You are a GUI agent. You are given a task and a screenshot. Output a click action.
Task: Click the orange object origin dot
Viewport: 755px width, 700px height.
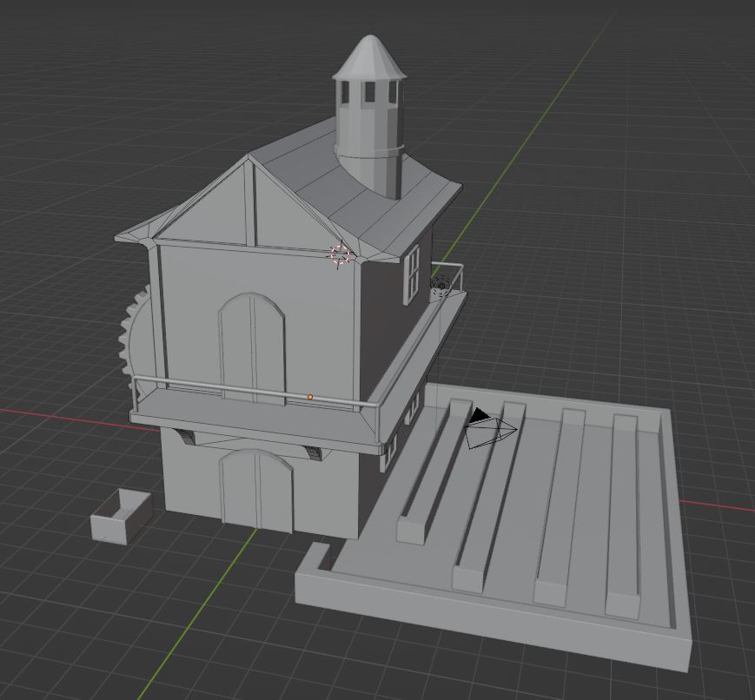tap(310, 397)
